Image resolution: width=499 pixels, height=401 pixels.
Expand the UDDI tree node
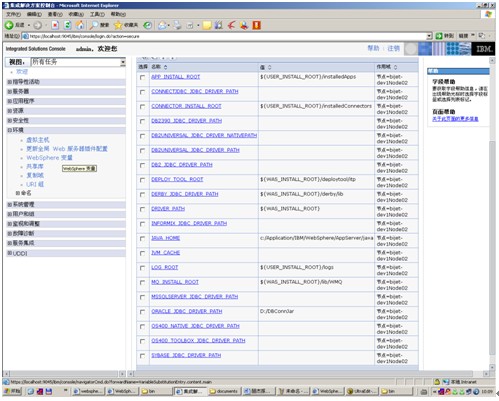10,253
